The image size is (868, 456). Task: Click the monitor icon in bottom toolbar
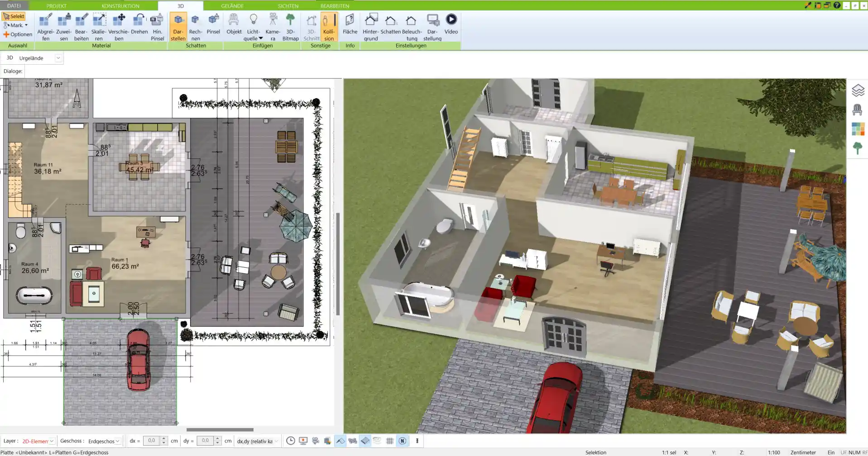click(x=303, y=441)
